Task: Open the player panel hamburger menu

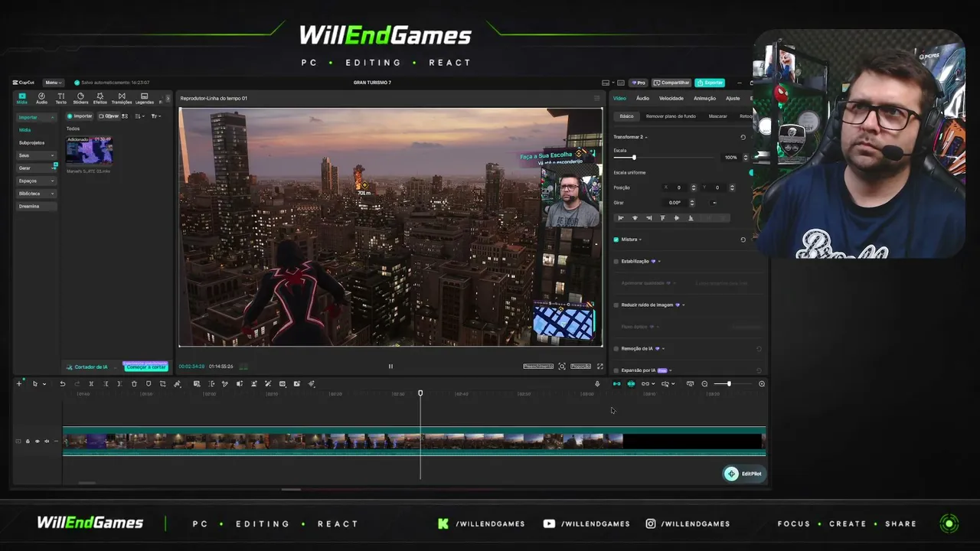Action: point(597,98)
